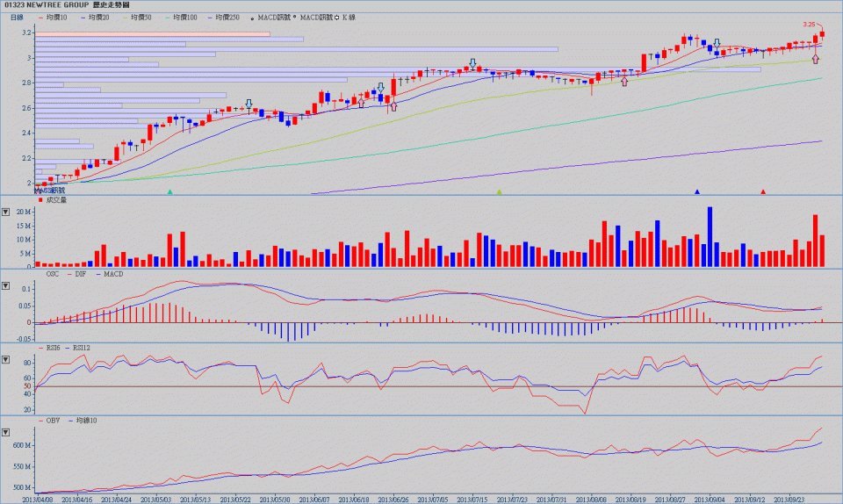Viewport: 843px width, 504px height.
Task: Click the OBV panel dropdown arrow
Action: (6, 433)
